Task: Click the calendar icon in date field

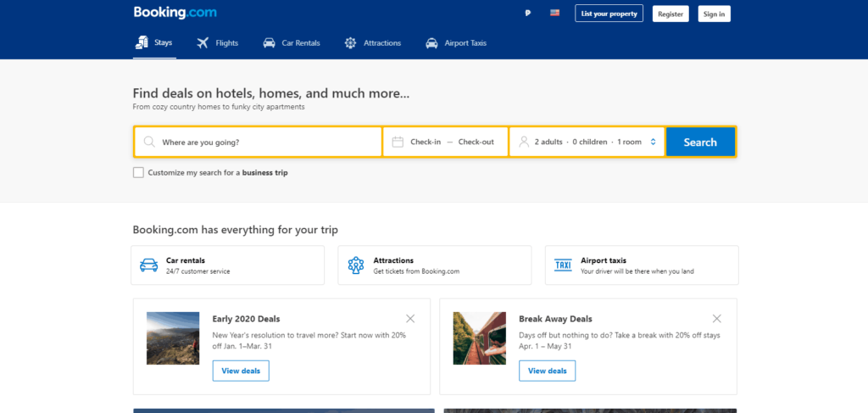Action: [398, 142]
